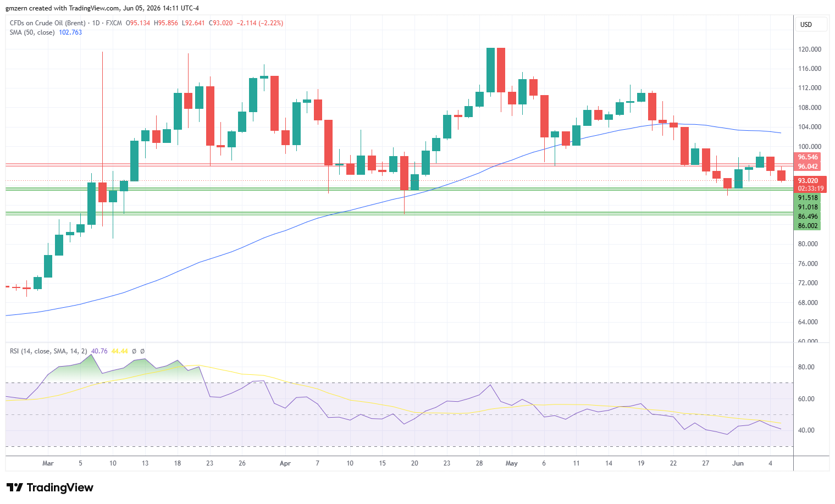The width and height of the screenshot is (835, 504).
Task: Click the 68.000 price axis label
Action: point(808,303)
